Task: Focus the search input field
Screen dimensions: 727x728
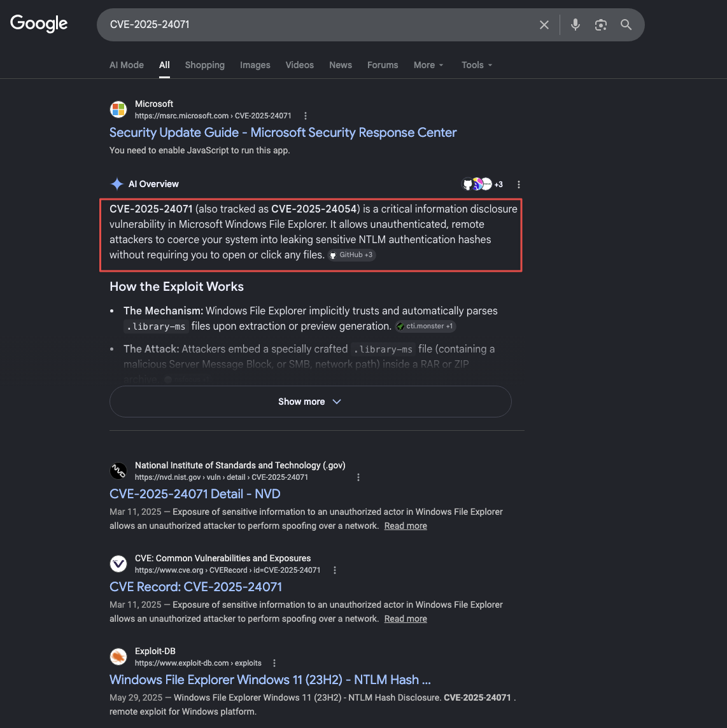Action: [321, 25]
